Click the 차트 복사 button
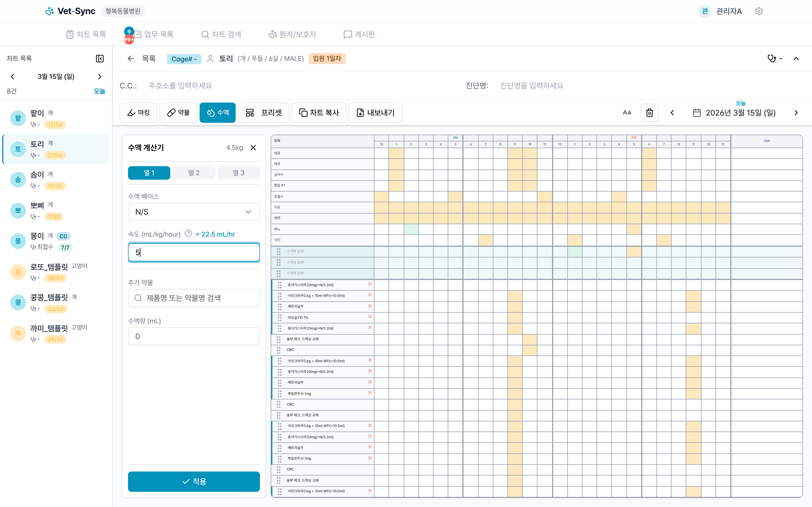The image size is (812, 507). coord(319,113)
